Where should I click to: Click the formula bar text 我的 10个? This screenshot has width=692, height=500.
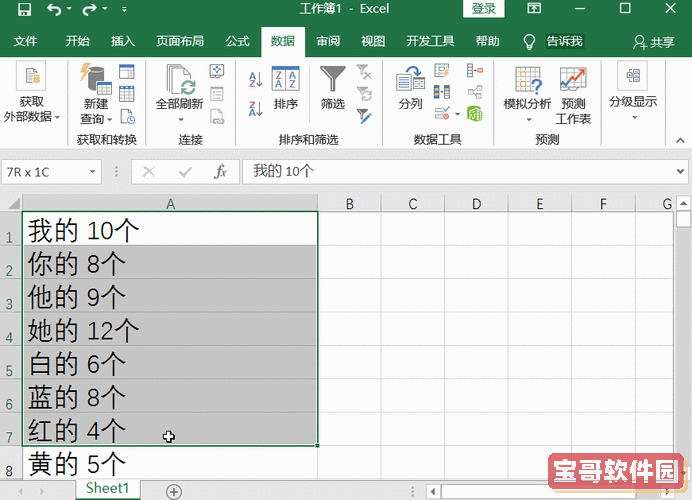283,171
